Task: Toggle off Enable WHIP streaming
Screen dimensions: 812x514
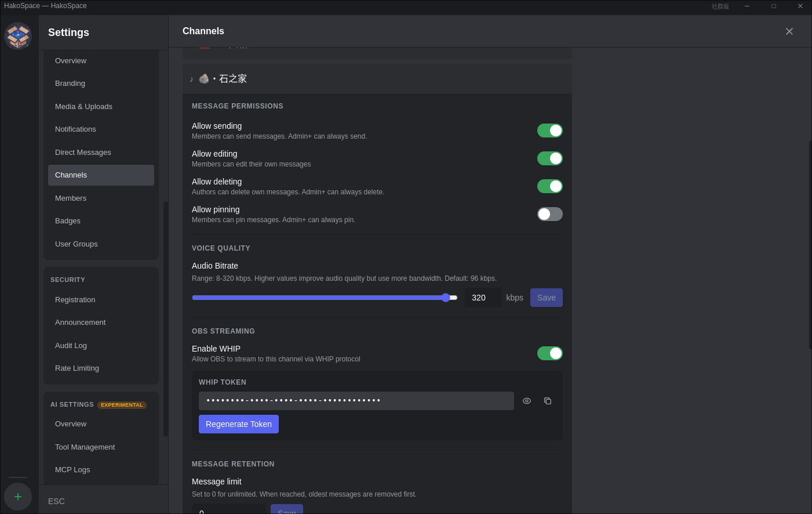Action: coord(549,353)
